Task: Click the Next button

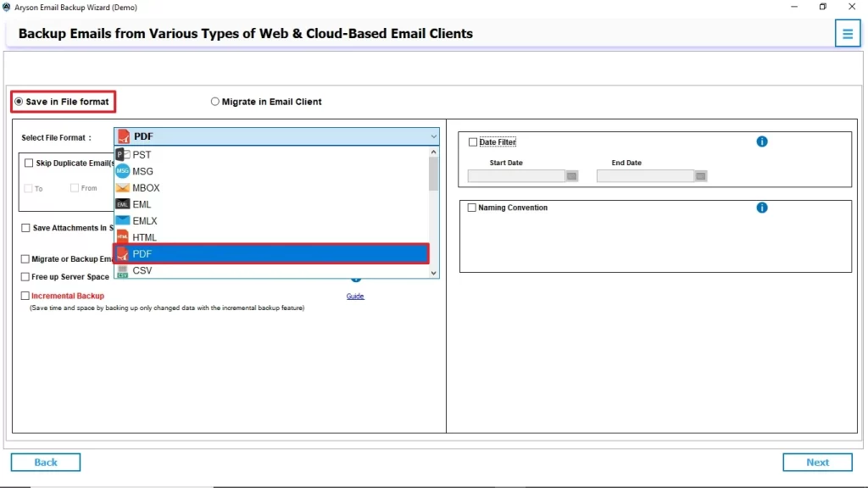Action: point(817,463)
